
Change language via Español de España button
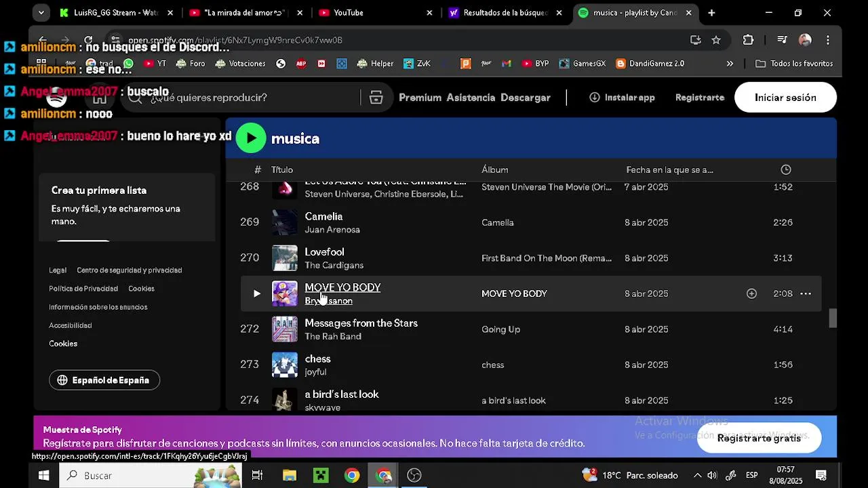(x=104, y=380)
